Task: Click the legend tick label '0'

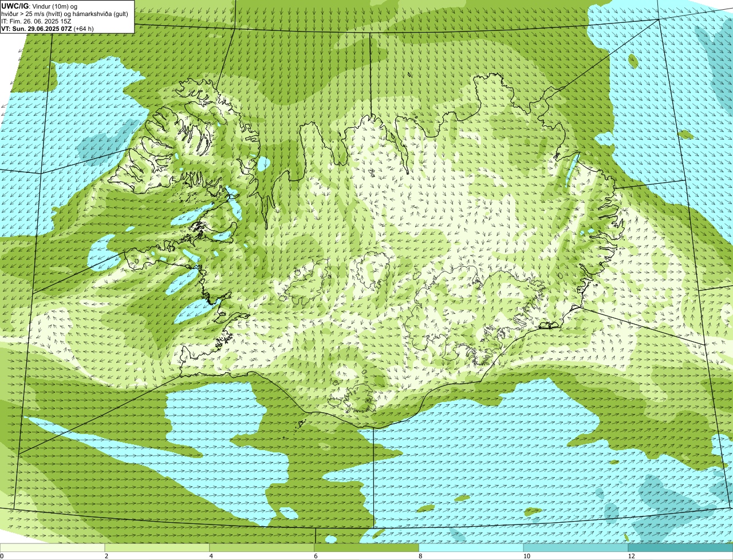Action: click(2, 556)
